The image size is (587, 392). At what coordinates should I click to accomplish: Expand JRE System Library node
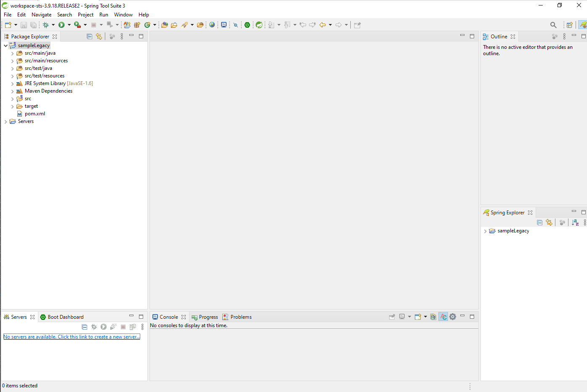coord(12,84)
